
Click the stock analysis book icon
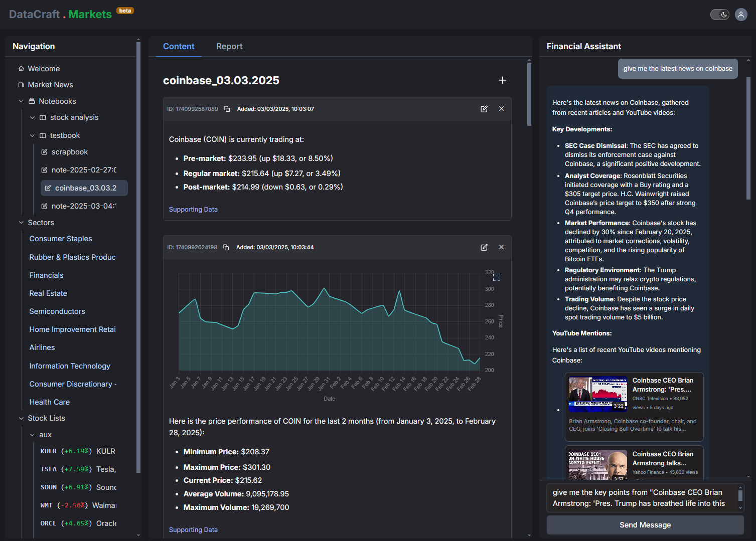click(x=43, y=117)
